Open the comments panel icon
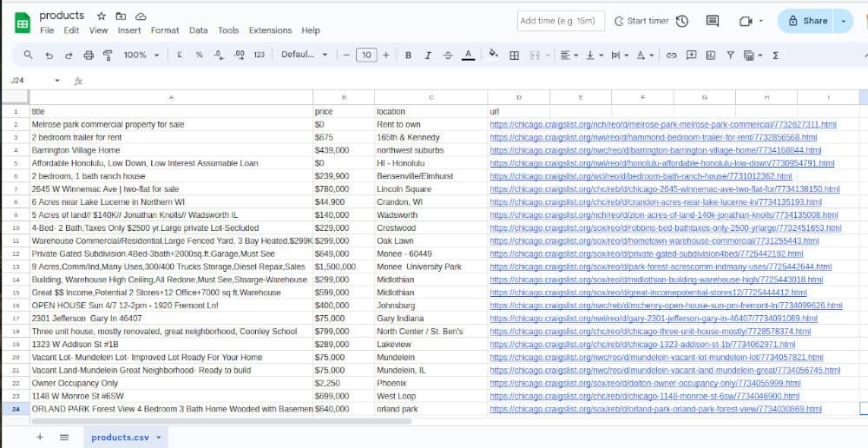Screen dimensions: 868x448 (713, 21)
